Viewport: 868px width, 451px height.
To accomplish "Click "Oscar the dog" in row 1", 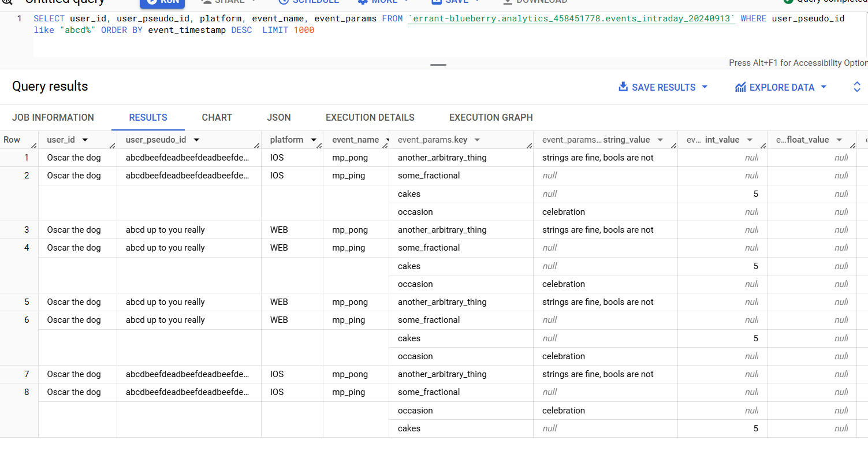I will pyautogui.click(x=74, y=158).
